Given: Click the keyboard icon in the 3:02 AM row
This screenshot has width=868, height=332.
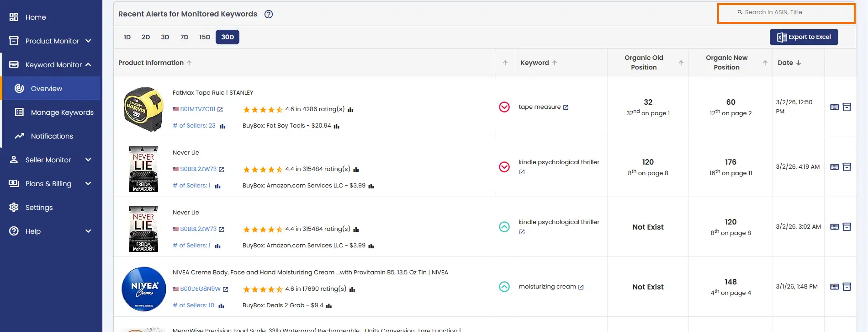Looking at the screenshot, I should coord(834,227).
